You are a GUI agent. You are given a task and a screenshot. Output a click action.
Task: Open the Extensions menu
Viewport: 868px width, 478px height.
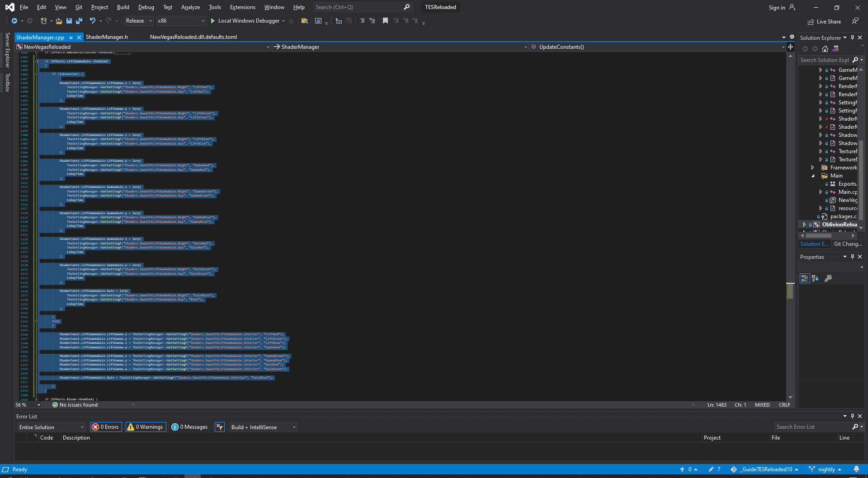point(242,7)
